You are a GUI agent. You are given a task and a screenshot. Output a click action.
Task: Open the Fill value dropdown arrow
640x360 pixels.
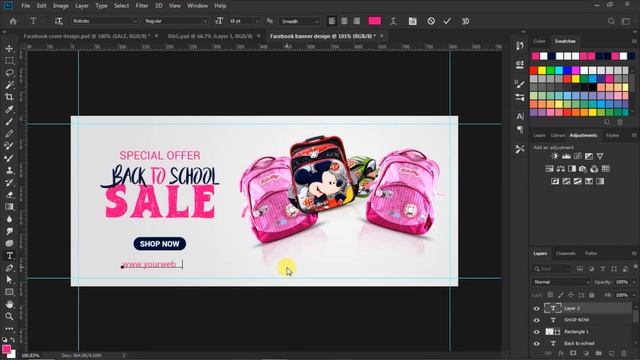pyautogui.click(x=633, y=295)
